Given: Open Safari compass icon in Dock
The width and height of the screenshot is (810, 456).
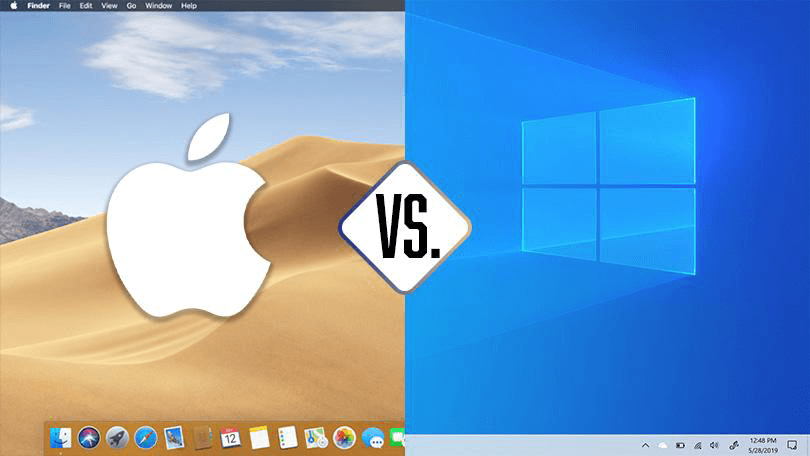Looking at the screenshot, I should [x=146, y=438].
